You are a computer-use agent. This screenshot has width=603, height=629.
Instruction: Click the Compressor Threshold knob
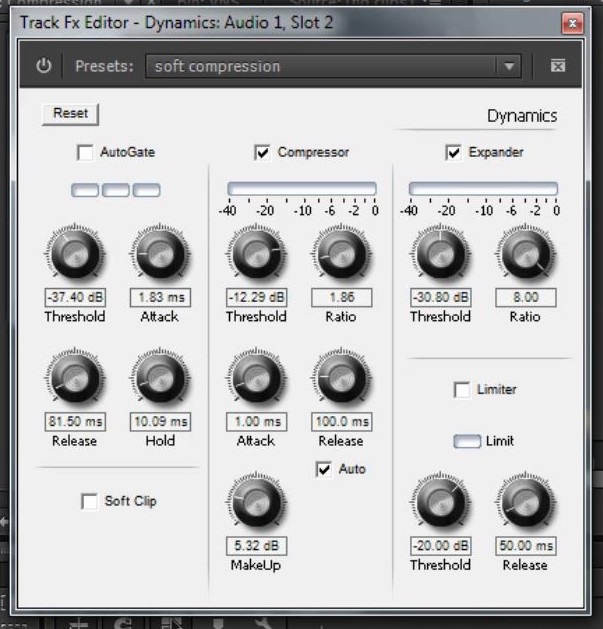pos(256,253)
